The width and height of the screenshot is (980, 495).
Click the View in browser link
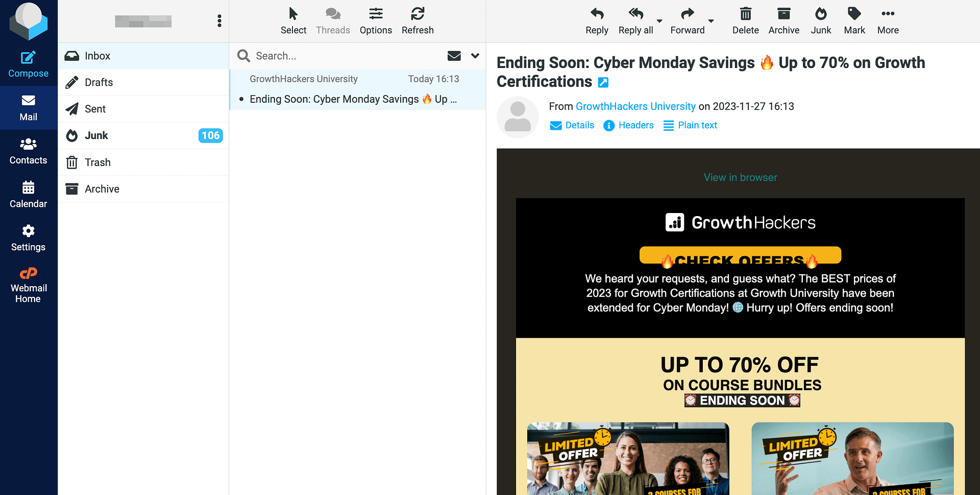(x=740, y=177)
